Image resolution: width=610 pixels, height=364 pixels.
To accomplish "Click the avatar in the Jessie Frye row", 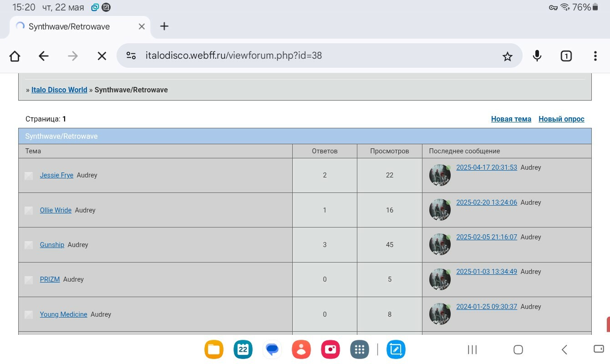I will click(x=440, y=175).
